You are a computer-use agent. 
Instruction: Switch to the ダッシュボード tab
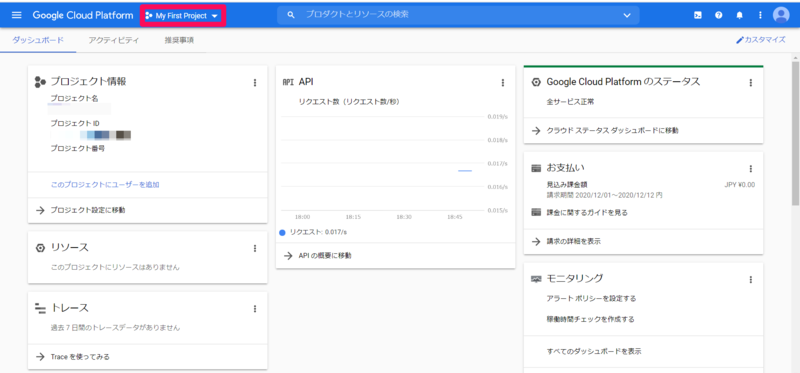[x=38, y=40]
